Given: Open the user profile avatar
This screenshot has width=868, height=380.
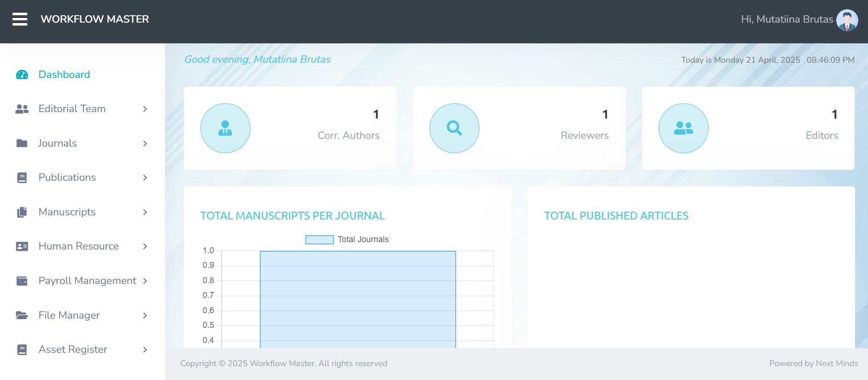Looking at the screenshot, I should [x=847, y=20].
